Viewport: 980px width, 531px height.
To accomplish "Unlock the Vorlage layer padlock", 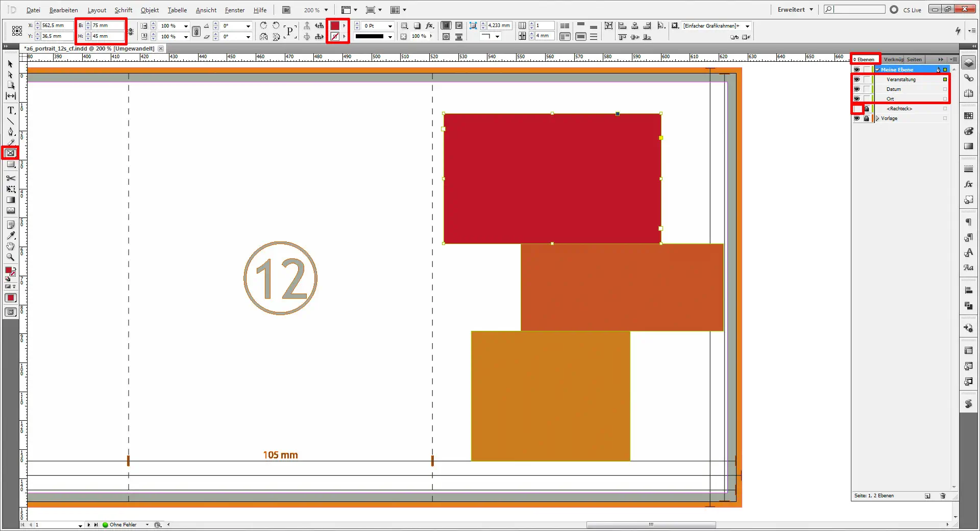I will pos(867,118).
